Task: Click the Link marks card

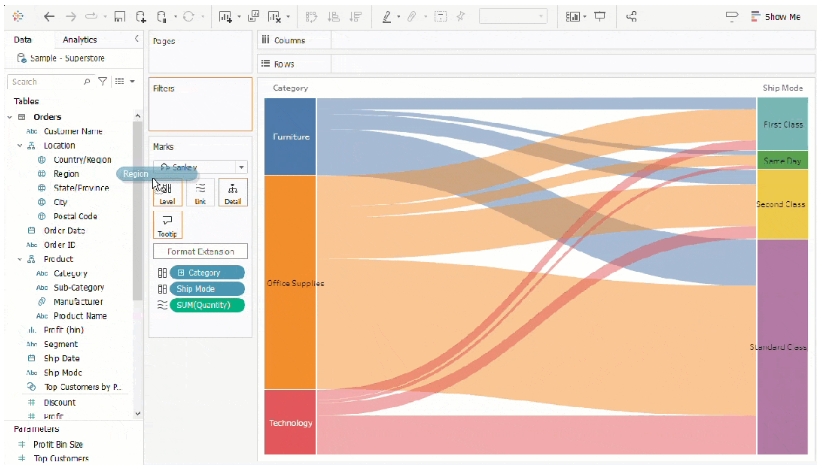Action: coord(200,192)
